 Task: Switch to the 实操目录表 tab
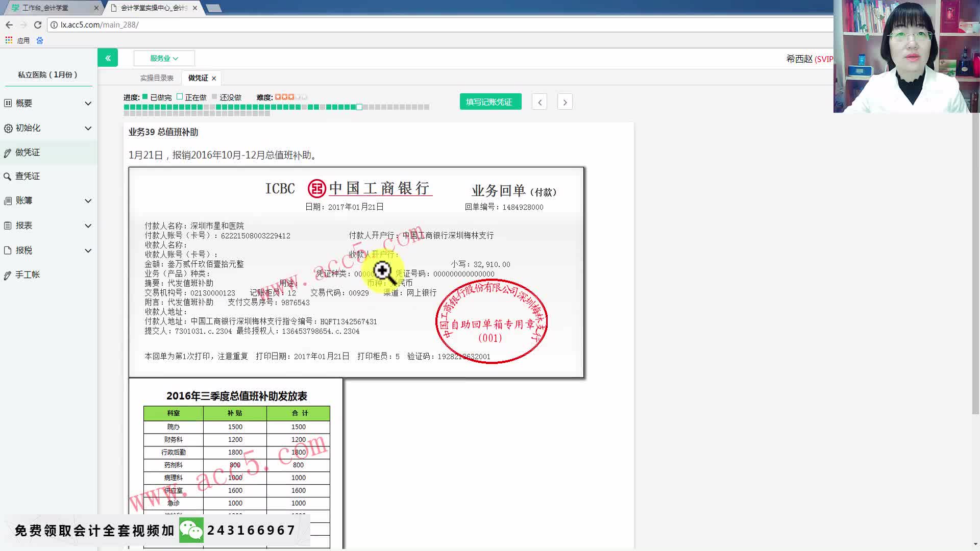(x=157, y=78)
